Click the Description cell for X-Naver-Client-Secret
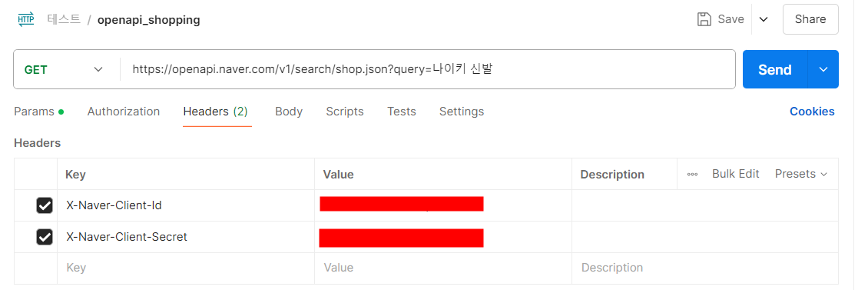Viewport: 868px width, 290px height. [x=704, y=238]
